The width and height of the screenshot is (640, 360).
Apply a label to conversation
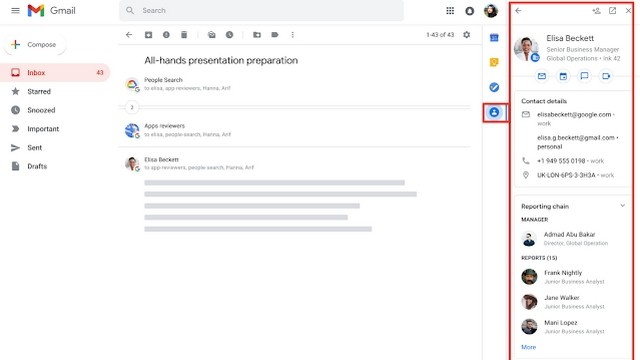pos(275,35)
